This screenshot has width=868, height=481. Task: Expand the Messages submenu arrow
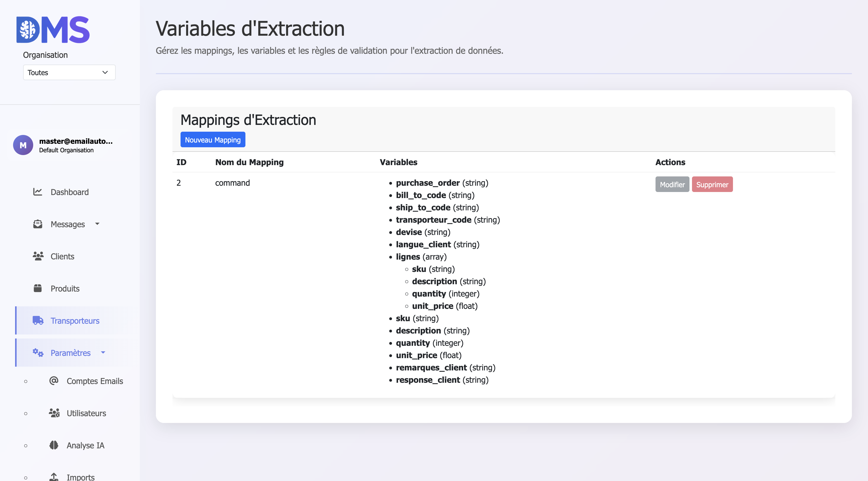97,224
